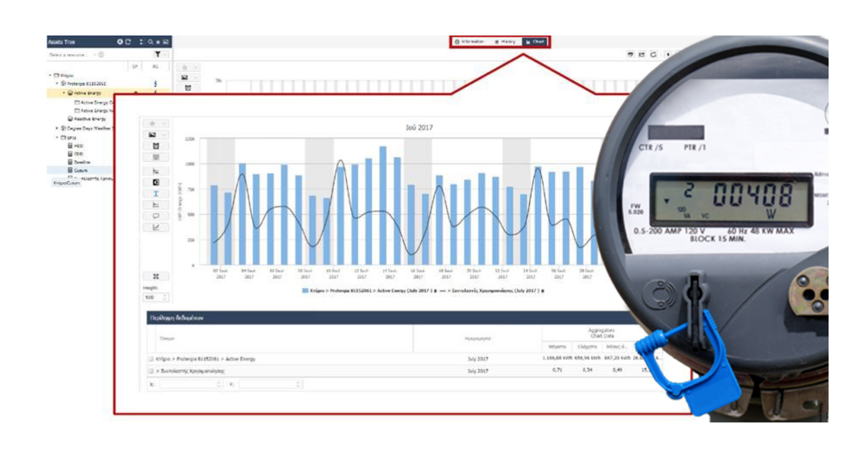Viewport: 868px width, 464px height.
Task: Click the image icon in Assets Tree header
Action: pyautogui.click(x=165, y=42)
